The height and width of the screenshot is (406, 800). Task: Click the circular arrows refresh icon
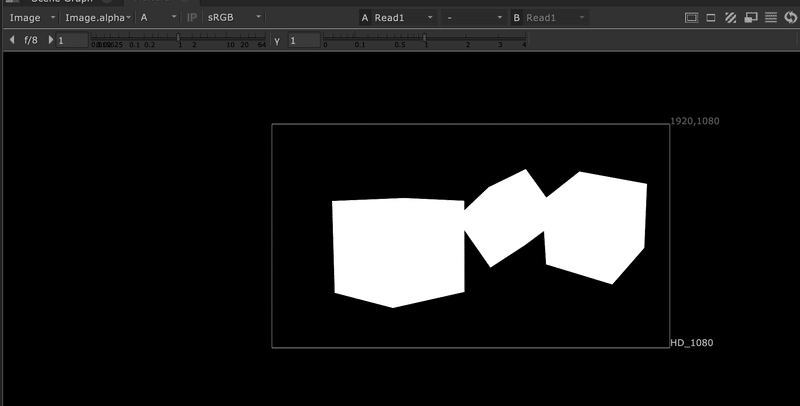[790, 18]
